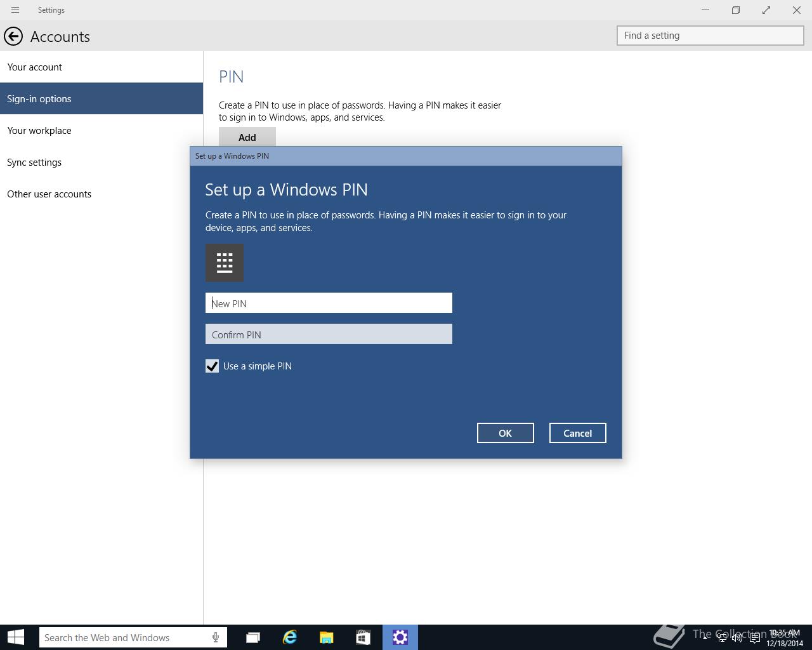The width and height of the screenshot is (812, 650).
Task: Click the back arrow next to Accounts
Action: click(13, 36)
